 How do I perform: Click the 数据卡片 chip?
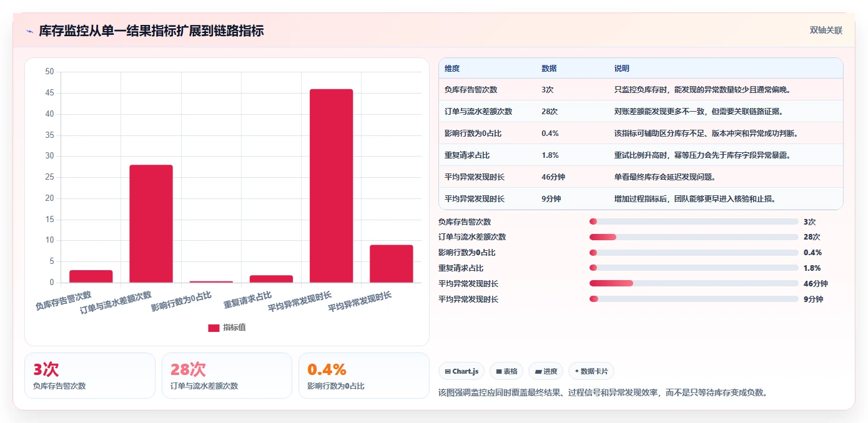(591, 371)
